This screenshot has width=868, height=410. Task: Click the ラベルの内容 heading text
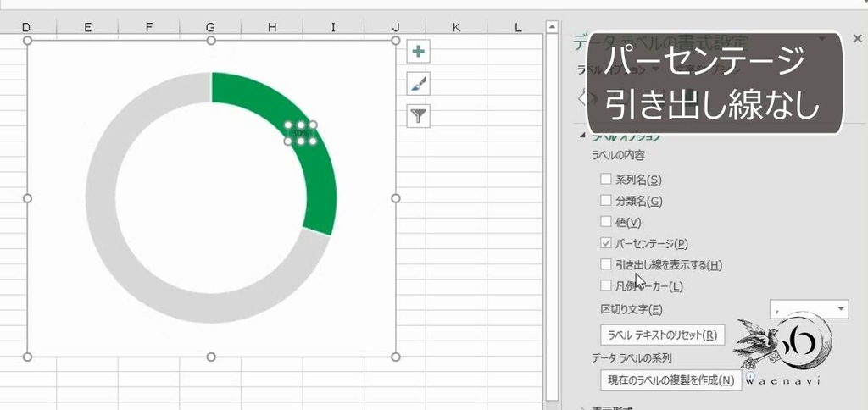pyautogui.click(x=618, y=156)
